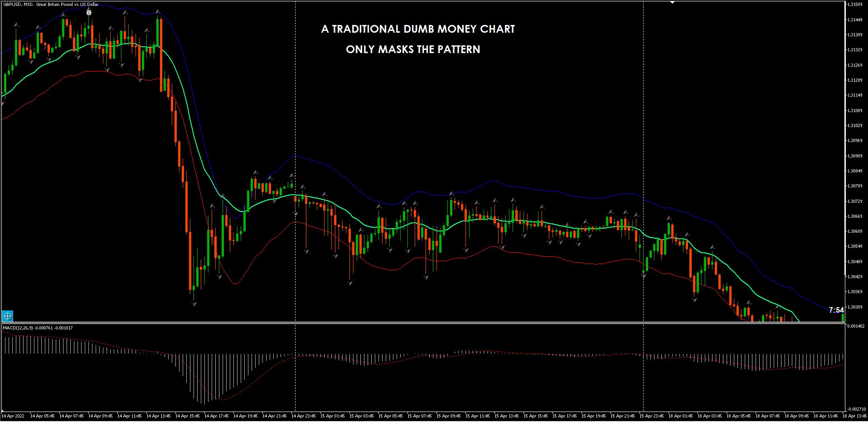The image size is (868, 422).
Task: Click the -0.002710 MACD scale value
Action: pyautogui.click(x=856, y=409)
